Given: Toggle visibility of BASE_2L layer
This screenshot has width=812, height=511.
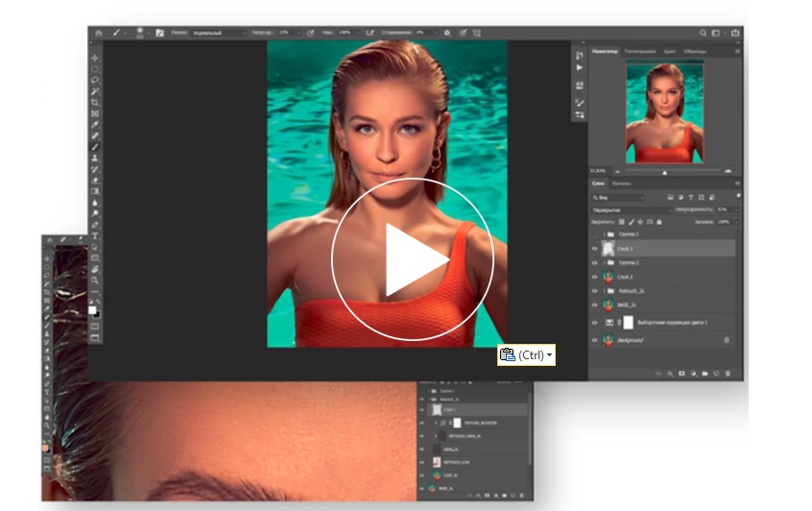Looking at the screenshot, I should pos(595,304).
